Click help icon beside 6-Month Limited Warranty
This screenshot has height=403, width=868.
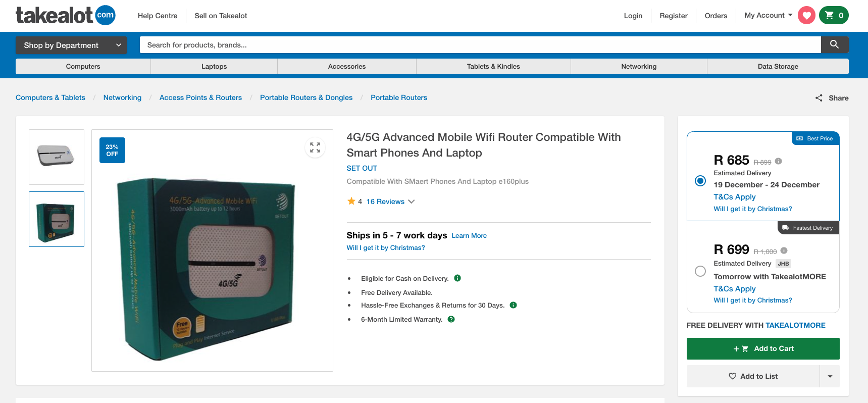coord(451,319)
